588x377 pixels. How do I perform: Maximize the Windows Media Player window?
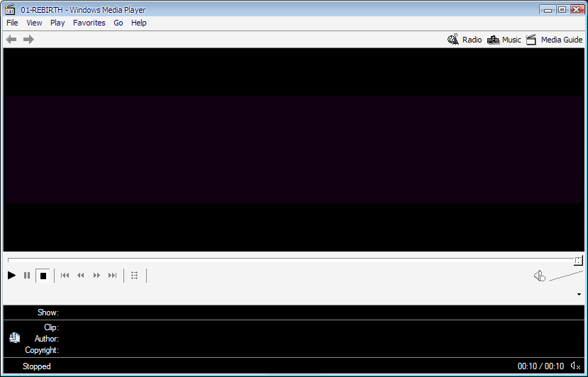tap(562, 10)
